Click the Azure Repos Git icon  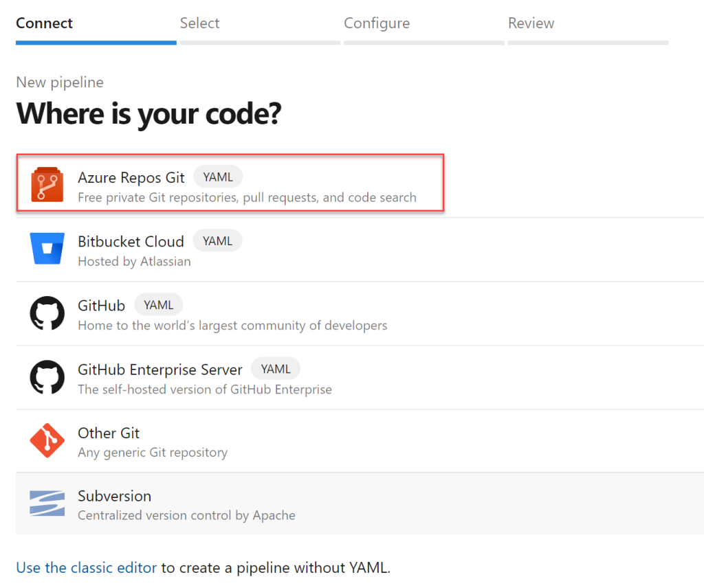(x=47, y=184)
